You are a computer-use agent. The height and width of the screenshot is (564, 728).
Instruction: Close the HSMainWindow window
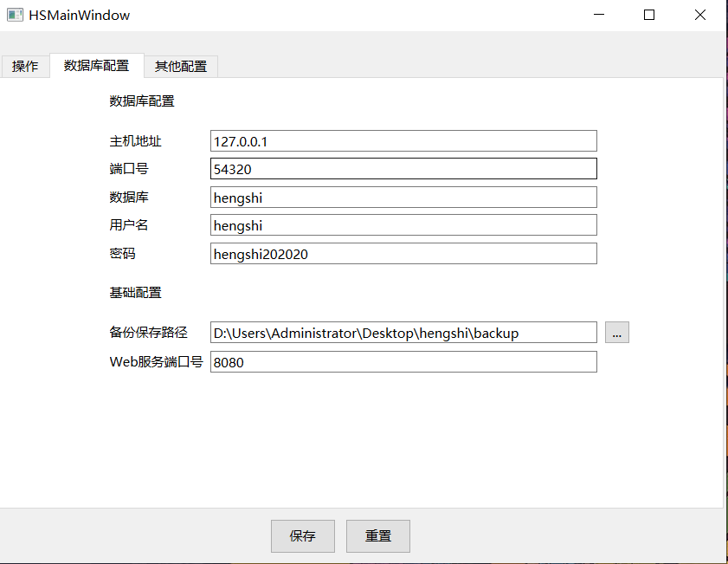[700, 15]
